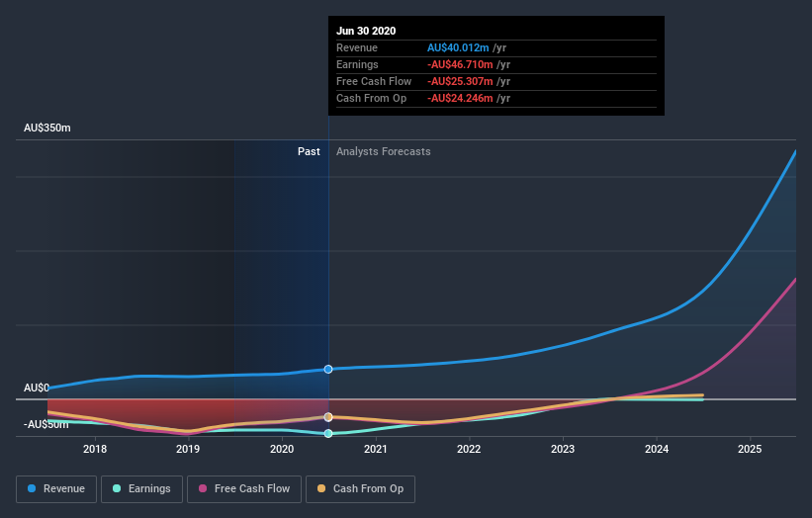Click the Cash From Op label in tooltip
Image resolution: width=812 pixels, height=518 pixels.
point(371,98)
